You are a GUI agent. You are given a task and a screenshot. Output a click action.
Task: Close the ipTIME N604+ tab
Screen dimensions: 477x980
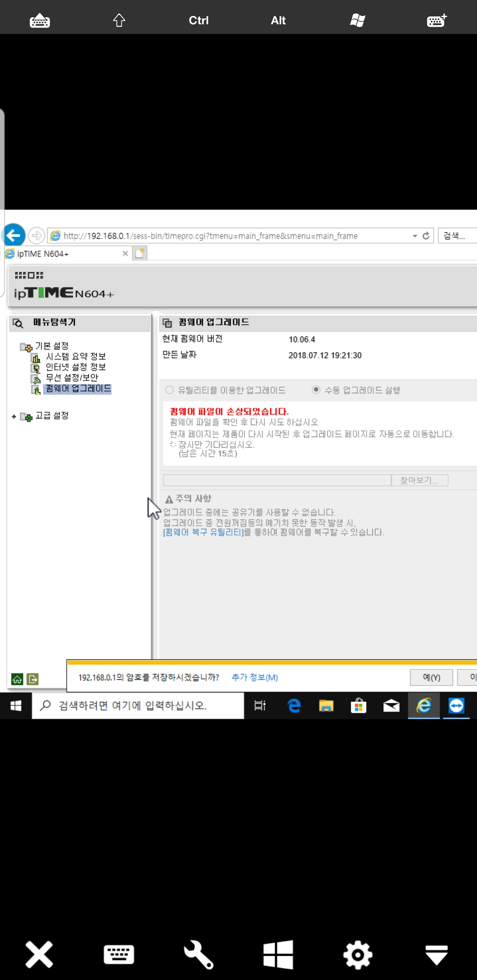click(125, 253)
